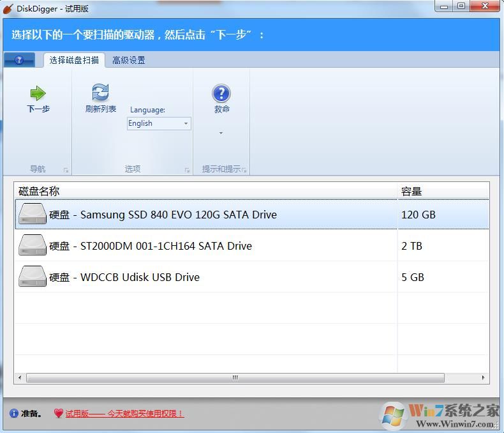Click the blue question mark help icon
Image resolution: width=504 pixels, height=433 pixels.
pos(221,93)
